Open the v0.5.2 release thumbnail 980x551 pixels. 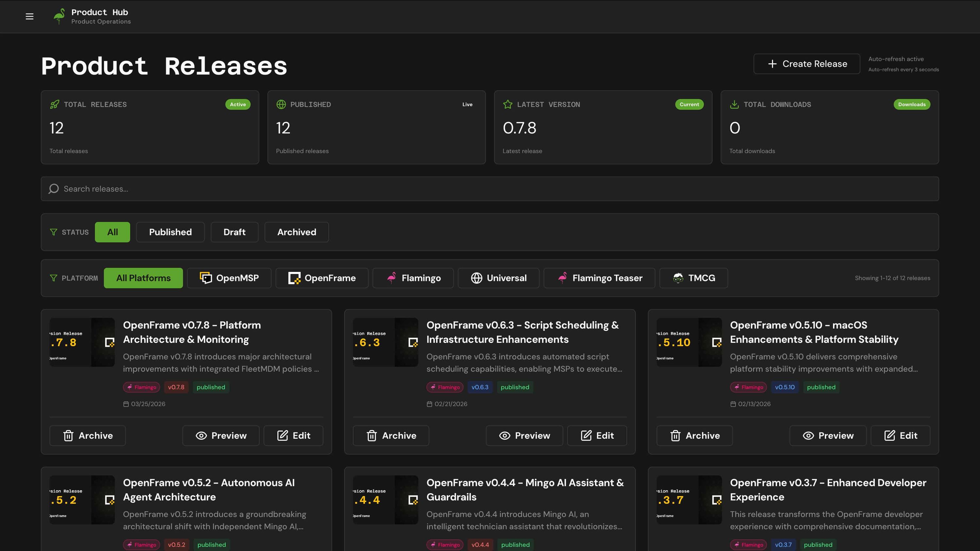tap(82, 500)
